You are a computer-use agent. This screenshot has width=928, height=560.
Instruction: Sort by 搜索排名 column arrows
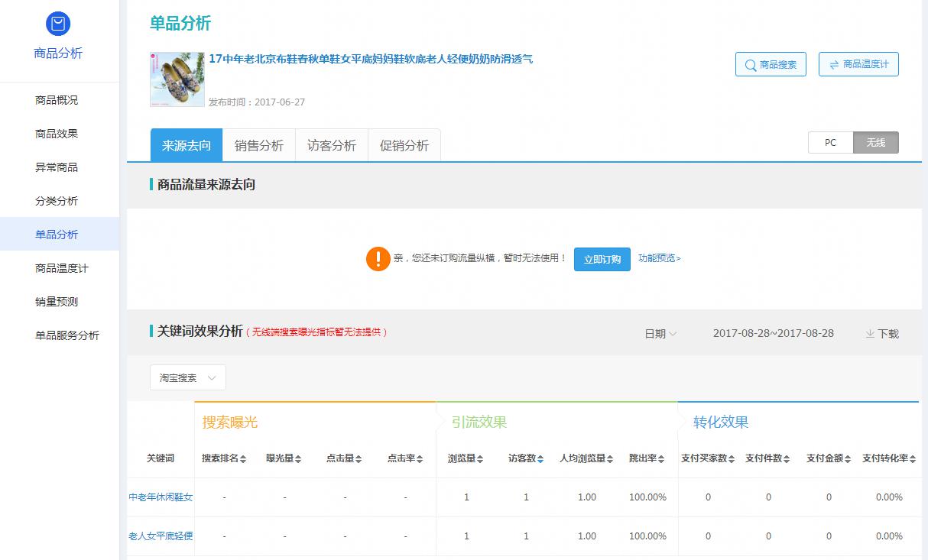243,459
